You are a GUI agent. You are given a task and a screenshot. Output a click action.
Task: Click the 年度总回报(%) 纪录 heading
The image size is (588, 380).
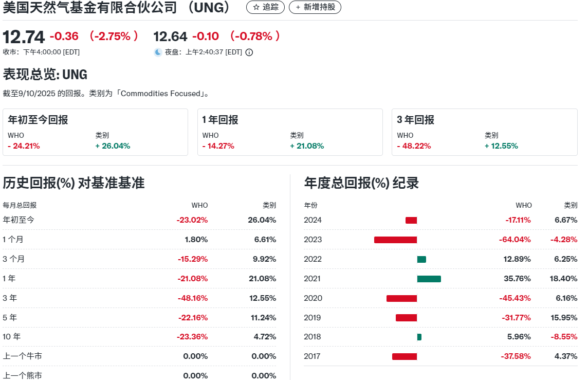click(361, 183)
